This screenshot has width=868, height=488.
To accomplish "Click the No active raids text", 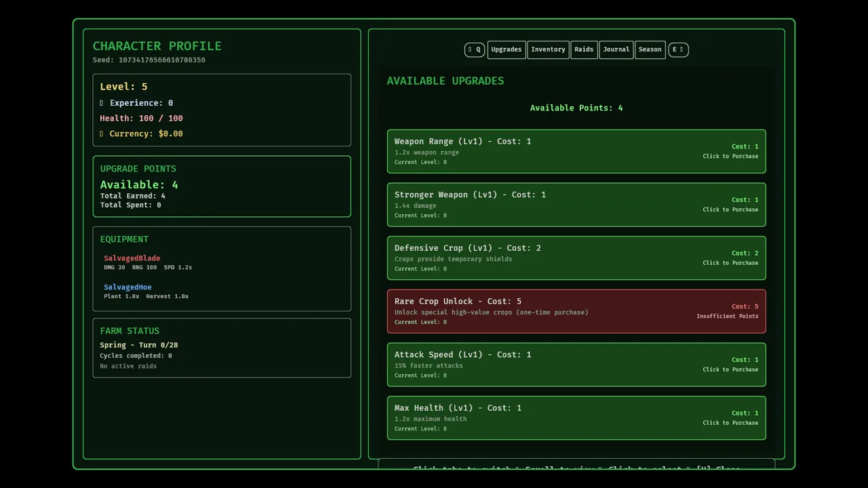I will [128, 366].
